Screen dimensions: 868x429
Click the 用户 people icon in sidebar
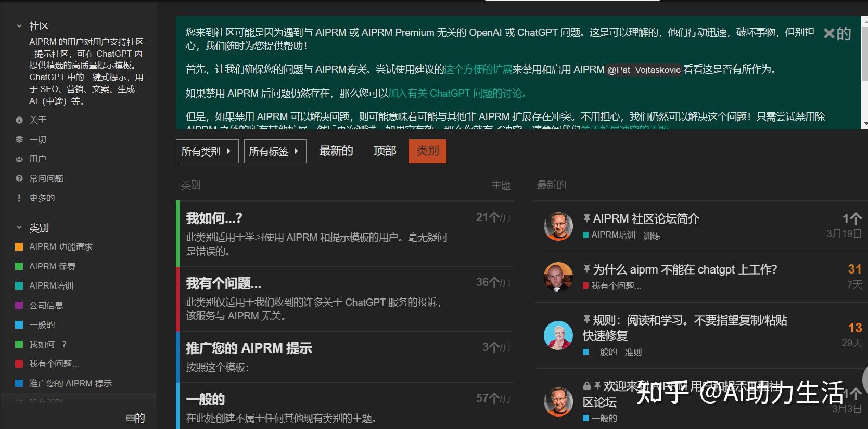coord(19,159)
